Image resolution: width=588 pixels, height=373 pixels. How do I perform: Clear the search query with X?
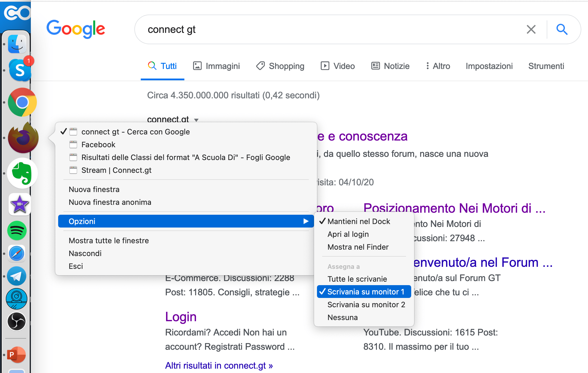pyautogui.click(x=531, y=29)
